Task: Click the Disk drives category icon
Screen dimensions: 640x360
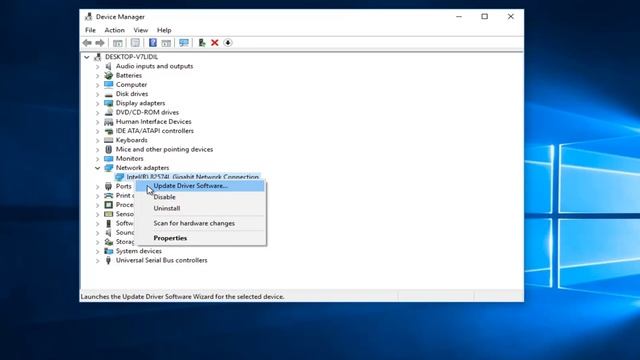Action: click(x=108, y=94)
